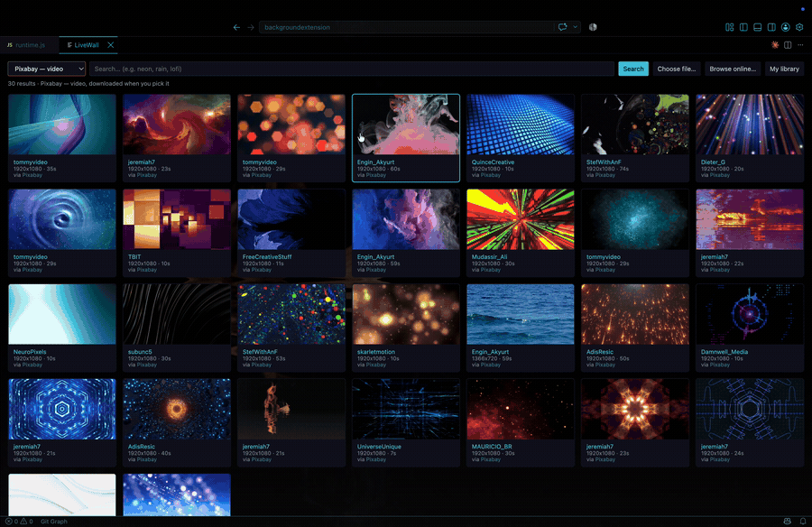
Task: Pick the UniverseUnique 7s video
Action: click(x=406, y=422)
